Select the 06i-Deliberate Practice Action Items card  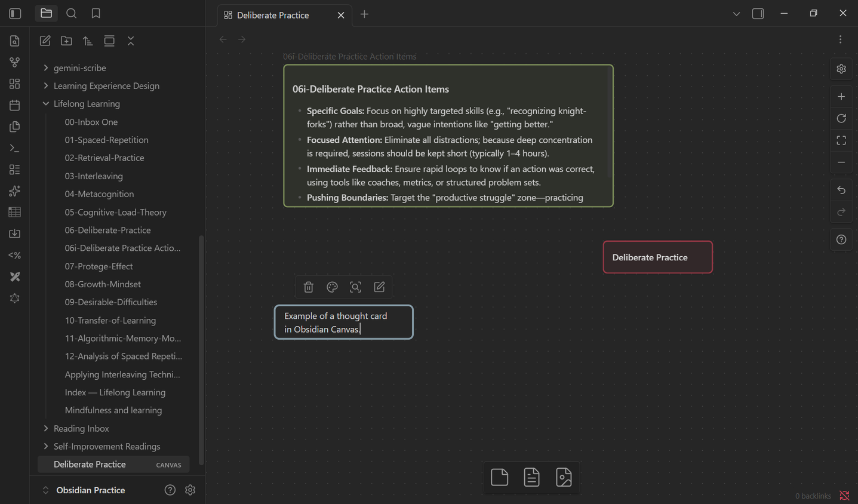pyautogui.click(x=448, y=136)
